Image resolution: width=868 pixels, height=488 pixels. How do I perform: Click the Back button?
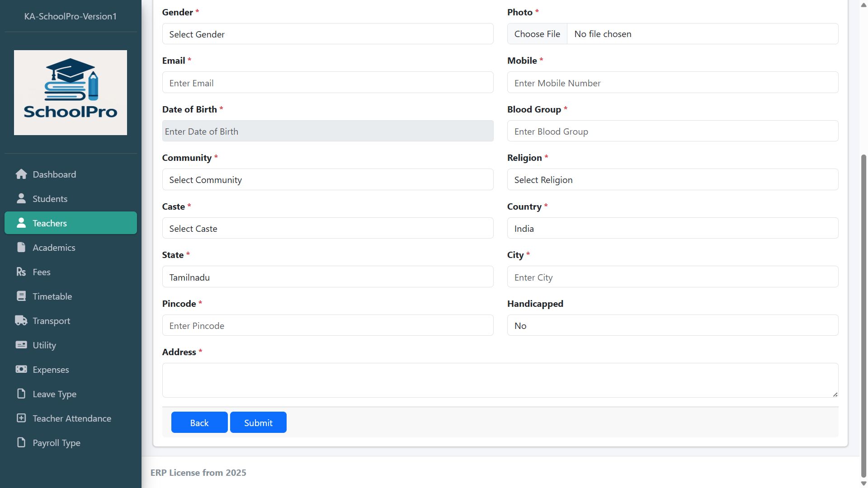point(199,423)
